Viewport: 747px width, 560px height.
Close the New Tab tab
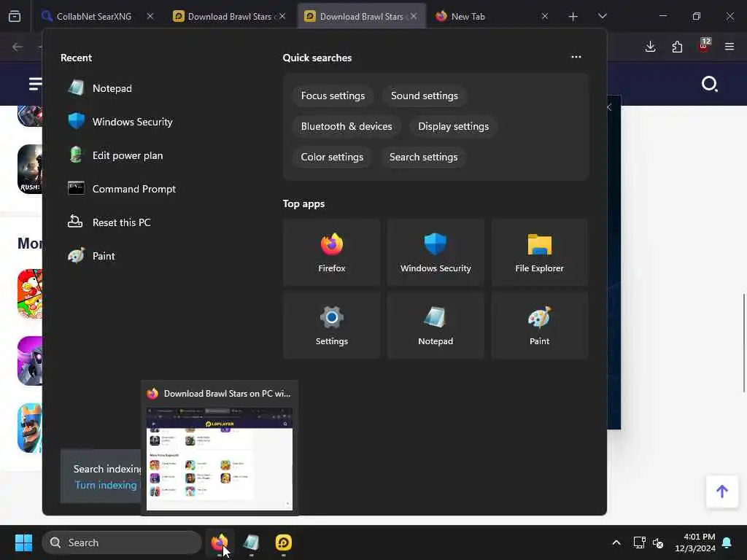[x=544, y=16]
